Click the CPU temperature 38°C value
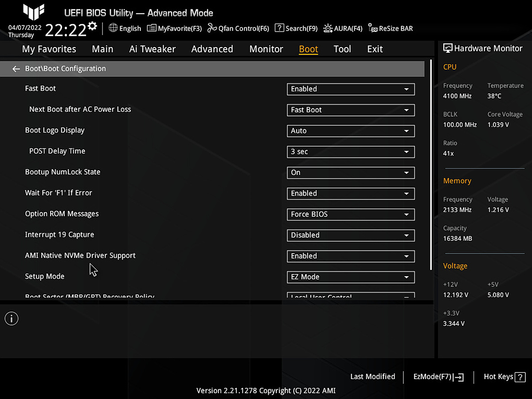 pos(494,96)
